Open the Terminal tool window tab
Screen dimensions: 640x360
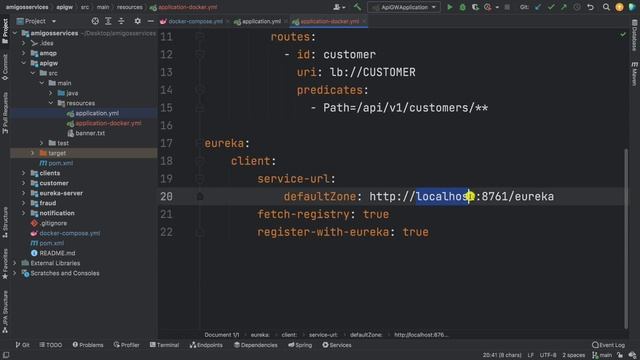164,345
